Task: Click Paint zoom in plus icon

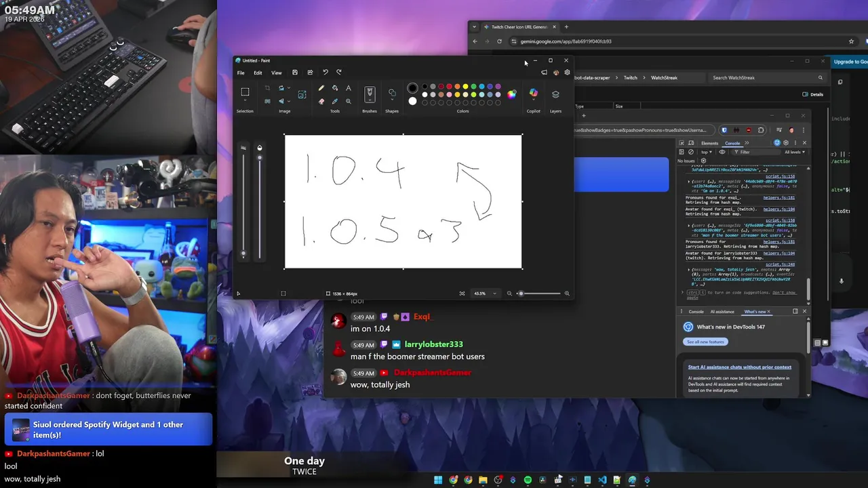Action: pyautogui.click(x=567, y=293)
